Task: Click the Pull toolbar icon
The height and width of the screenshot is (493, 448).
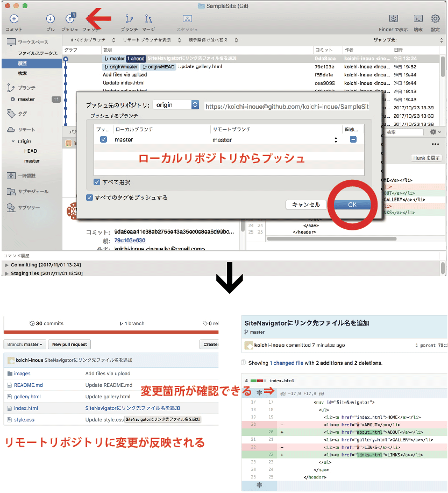Action: click(50, 20)
